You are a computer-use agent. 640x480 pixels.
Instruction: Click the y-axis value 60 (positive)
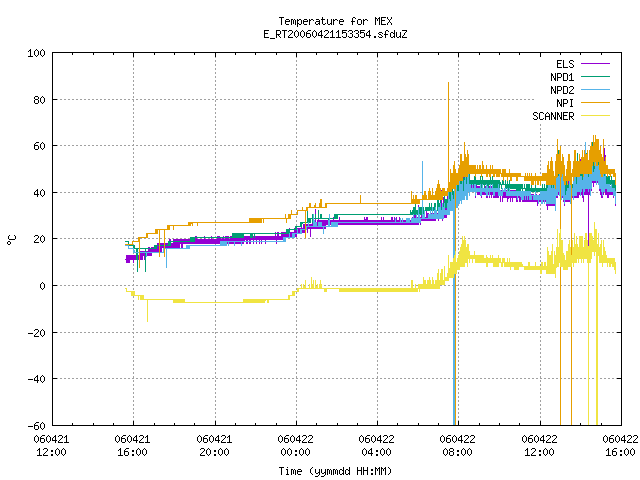click(40, 146)
